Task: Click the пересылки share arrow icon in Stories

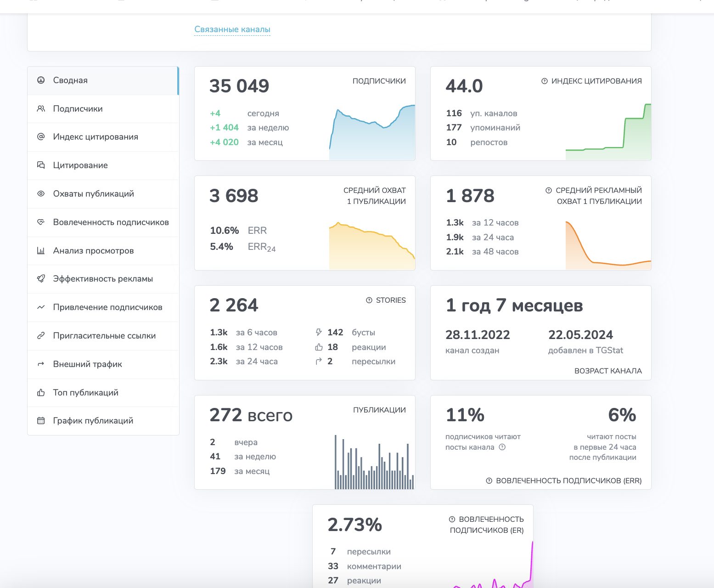Action: pos(319,361)
